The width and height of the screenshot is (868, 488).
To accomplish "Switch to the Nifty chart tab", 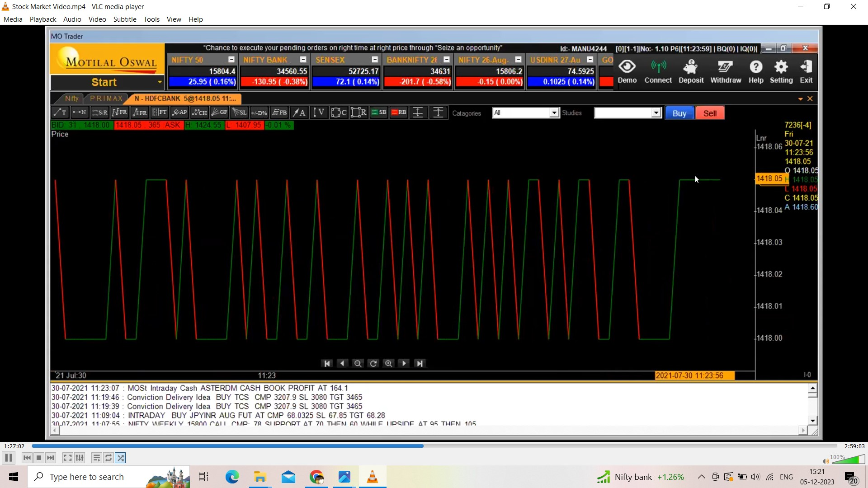I will tap(71, 99).
